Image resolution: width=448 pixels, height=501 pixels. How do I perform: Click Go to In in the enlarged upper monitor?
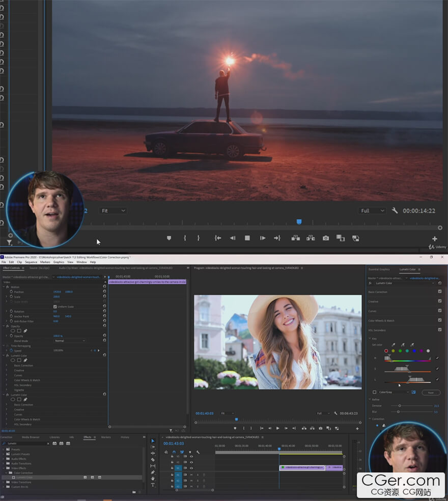pos(217,238)
